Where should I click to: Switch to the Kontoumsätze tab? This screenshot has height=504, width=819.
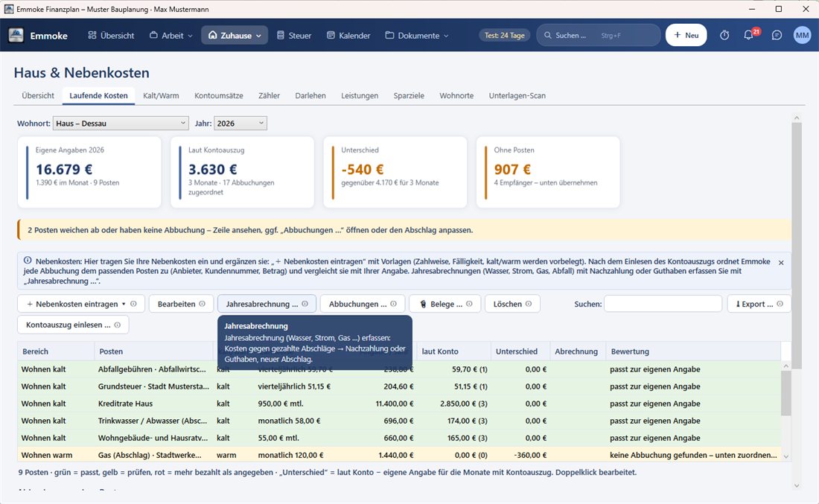click(219, 95)
